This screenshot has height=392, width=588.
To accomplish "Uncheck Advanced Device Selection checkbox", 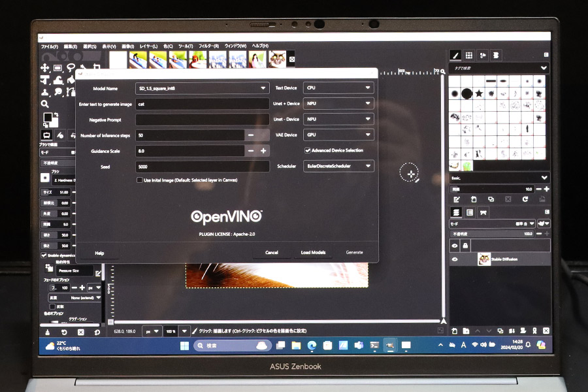I will (x=308, y=150).
